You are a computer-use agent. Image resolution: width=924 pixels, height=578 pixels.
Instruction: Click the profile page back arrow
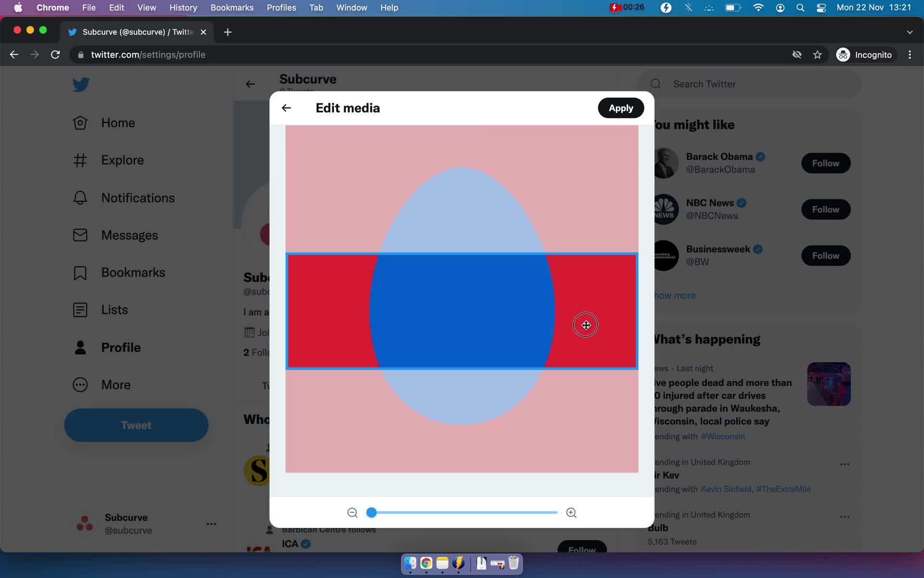[250, 84]
